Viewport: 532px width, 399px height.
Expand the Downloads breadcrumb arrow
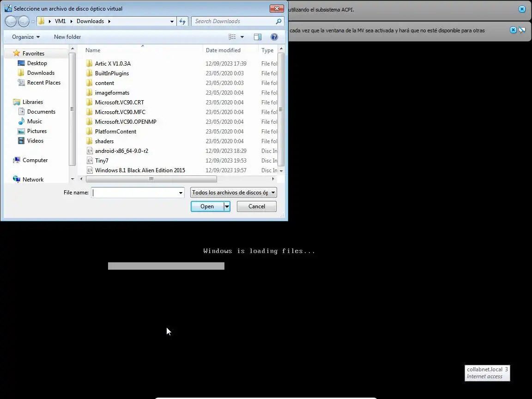109,21
